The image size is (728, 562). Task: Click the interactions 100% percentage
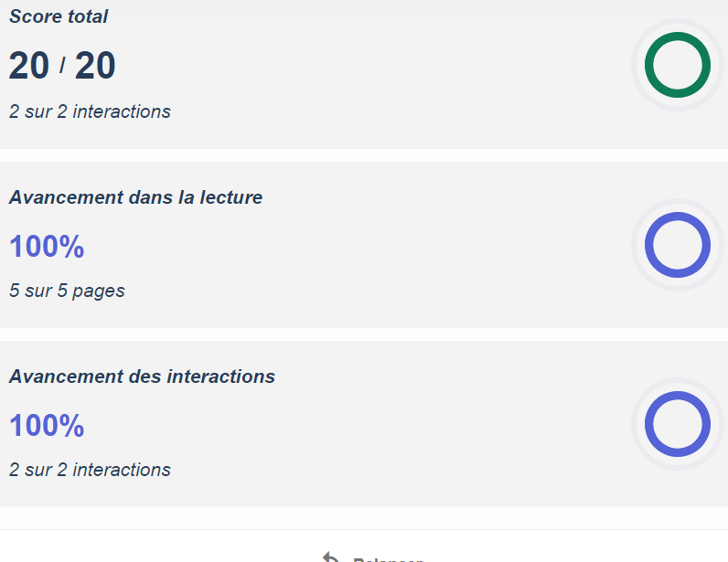(47, 426)
